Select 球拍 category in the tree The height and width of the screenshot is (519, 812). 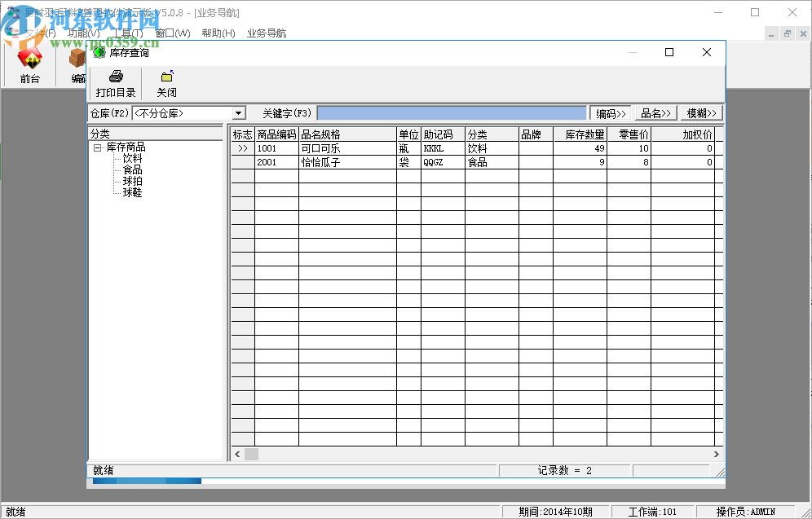(x=132, y=182)
